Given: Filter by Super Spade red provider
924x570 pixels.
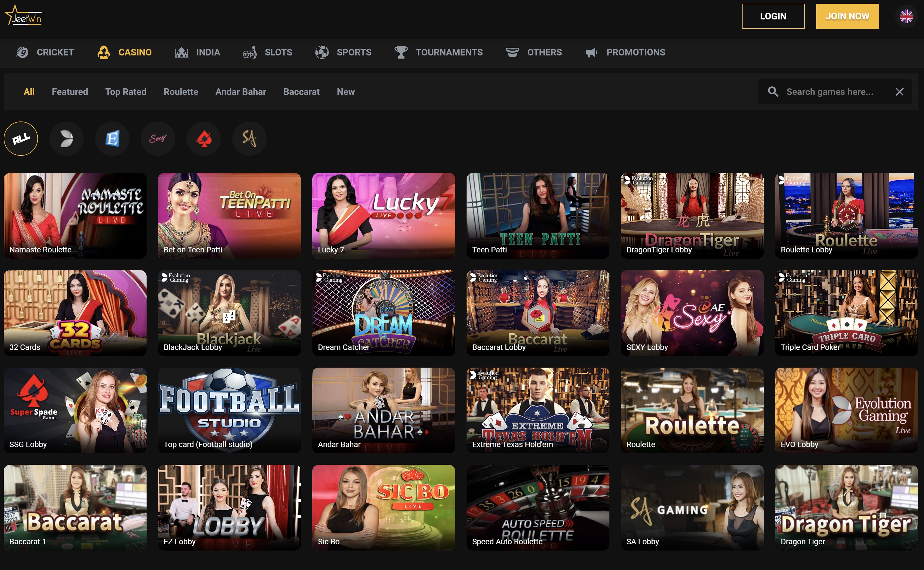Looking at the screenshot, I should coord(203,138).
